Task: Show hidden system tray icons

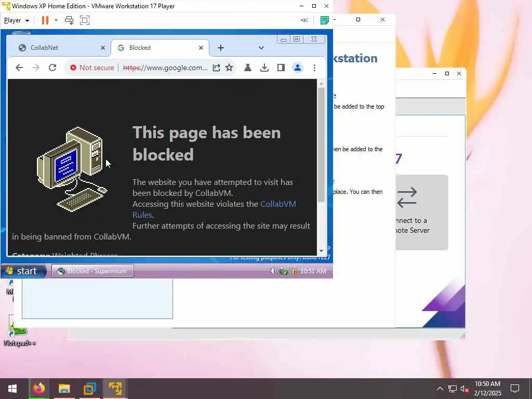Action: click(440, 389)
